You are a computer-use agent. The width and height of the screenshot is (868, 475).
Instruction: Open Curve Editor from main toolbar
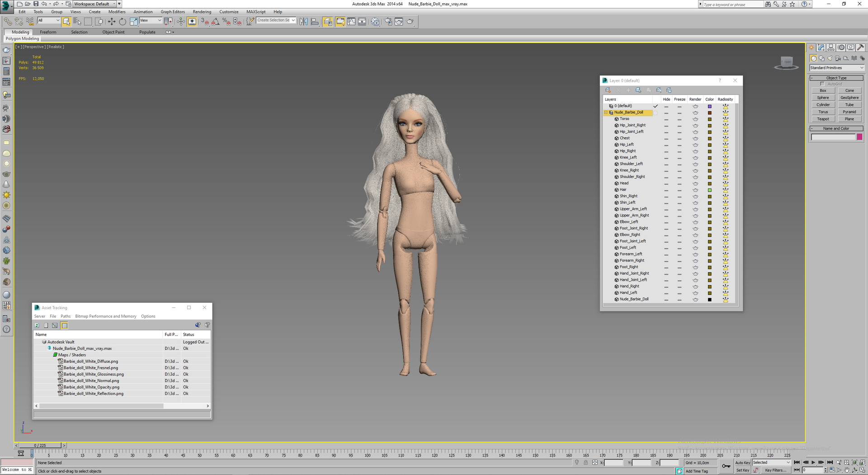(351, 21)
